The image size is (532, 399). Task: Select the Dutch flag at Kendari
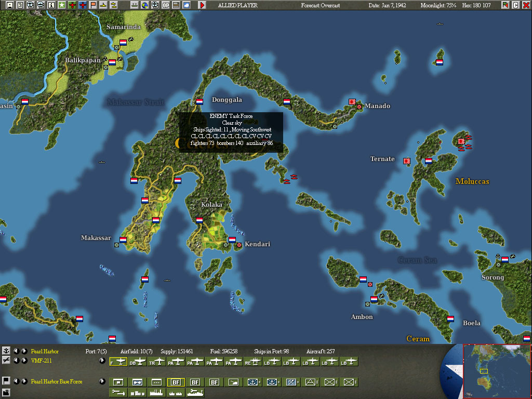pos(232,240)
